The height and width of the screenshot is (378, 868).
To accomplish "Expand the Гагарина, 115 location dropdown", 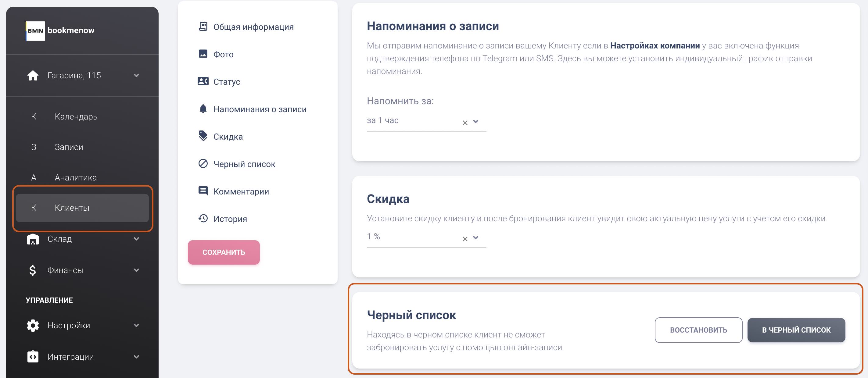I will click(136, 76).
